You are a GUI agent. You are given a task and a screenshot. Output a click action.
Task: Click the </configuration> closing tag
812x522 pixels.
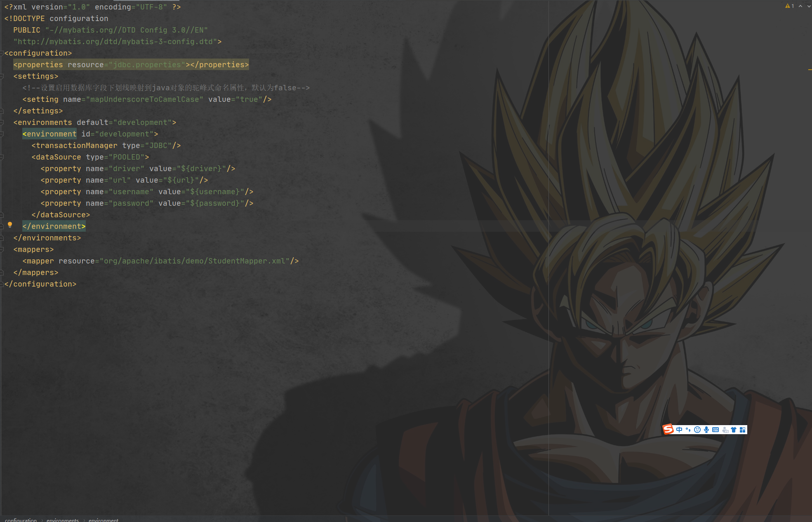point(40,284)
